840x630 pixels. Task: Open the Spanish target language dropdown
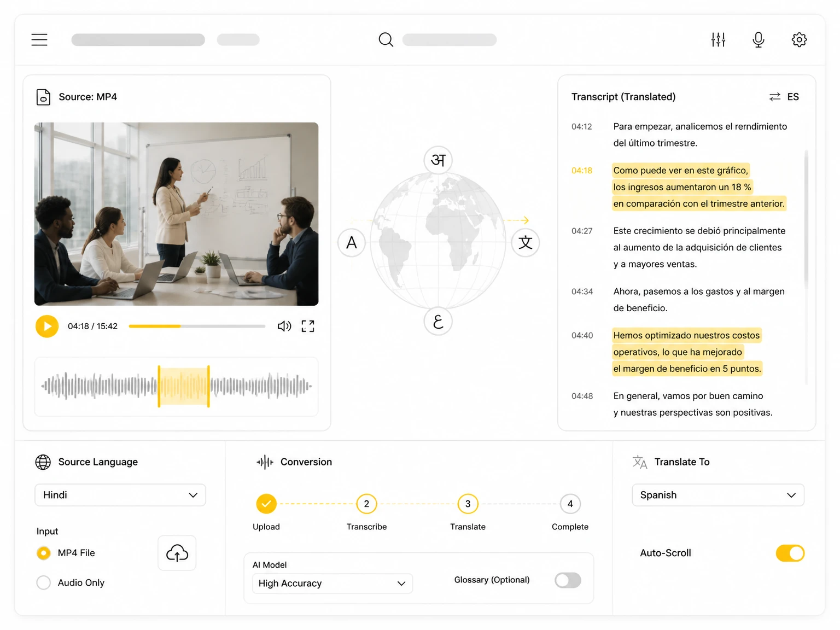(718, 495)
